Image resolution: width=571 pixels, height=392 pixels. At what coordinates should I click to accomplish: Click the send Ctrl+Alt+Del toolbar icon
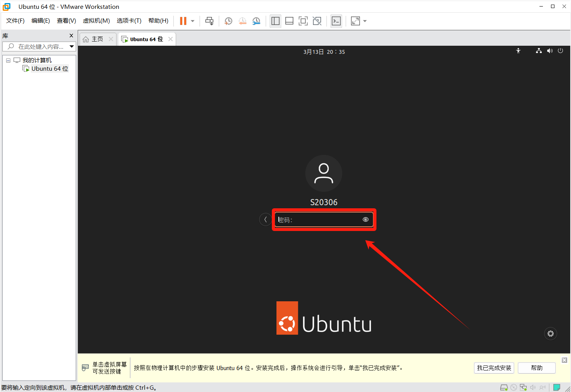click(209, 21)
